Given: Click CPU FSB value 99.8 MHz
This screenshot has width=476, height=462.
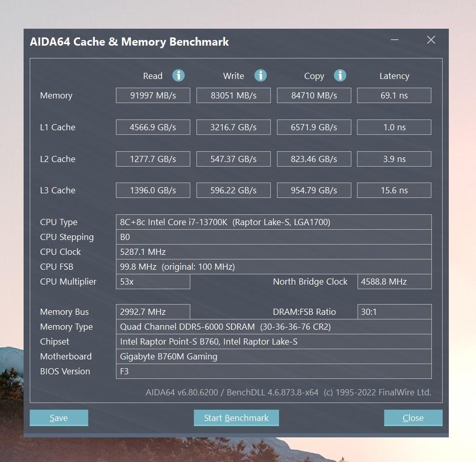Looking at the screenshot, I should coord(274,267).
